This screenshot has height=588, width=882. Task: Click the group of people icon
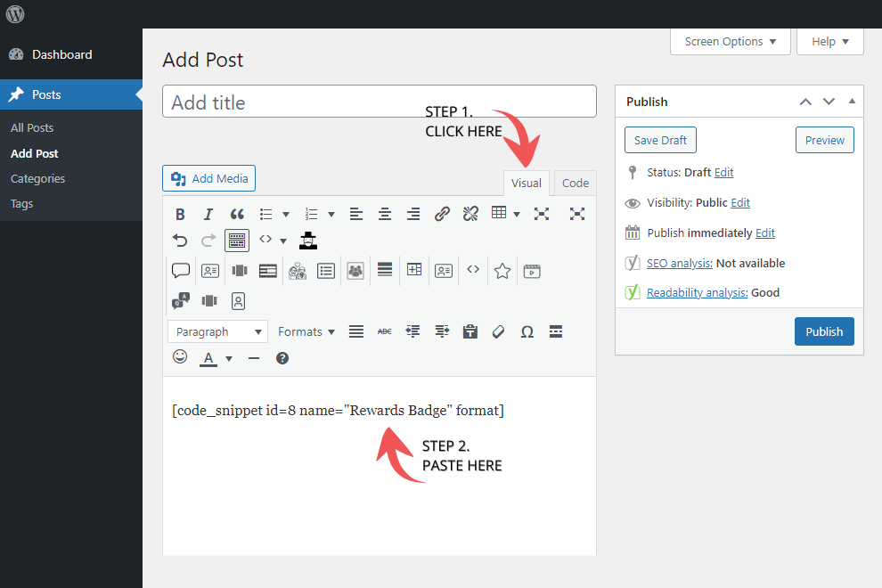355,271
